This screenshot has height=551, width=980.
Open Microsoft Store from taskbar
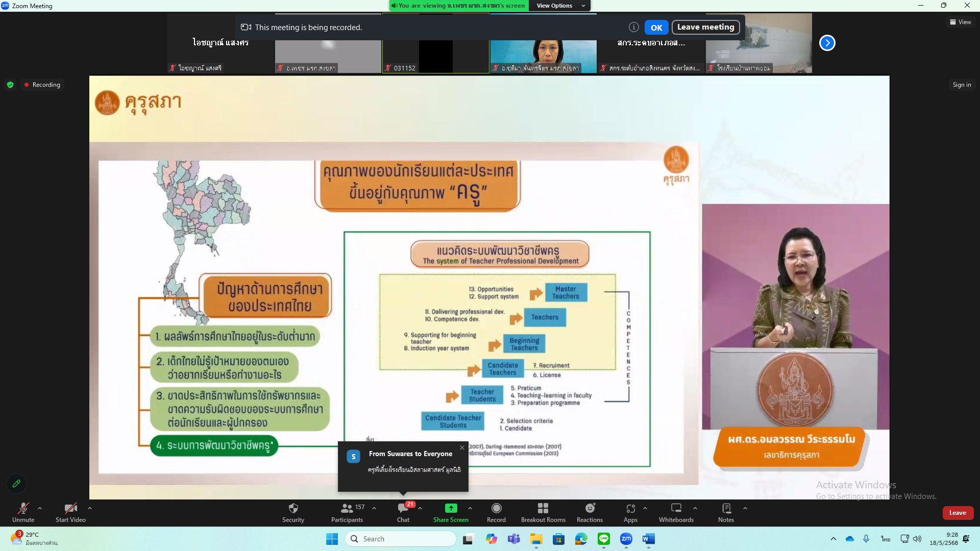(559, 539)
